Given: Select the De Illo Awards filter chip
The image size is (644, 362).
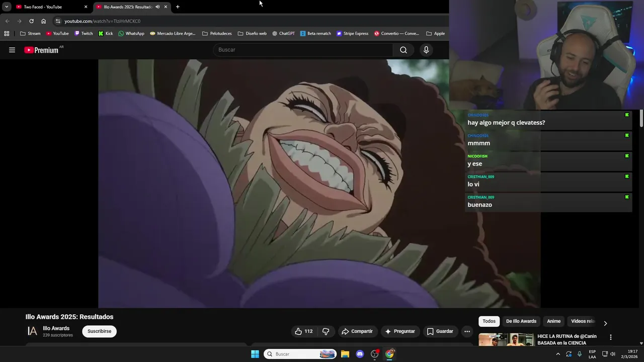Looking at the screenshot, I should coord(521,321).
